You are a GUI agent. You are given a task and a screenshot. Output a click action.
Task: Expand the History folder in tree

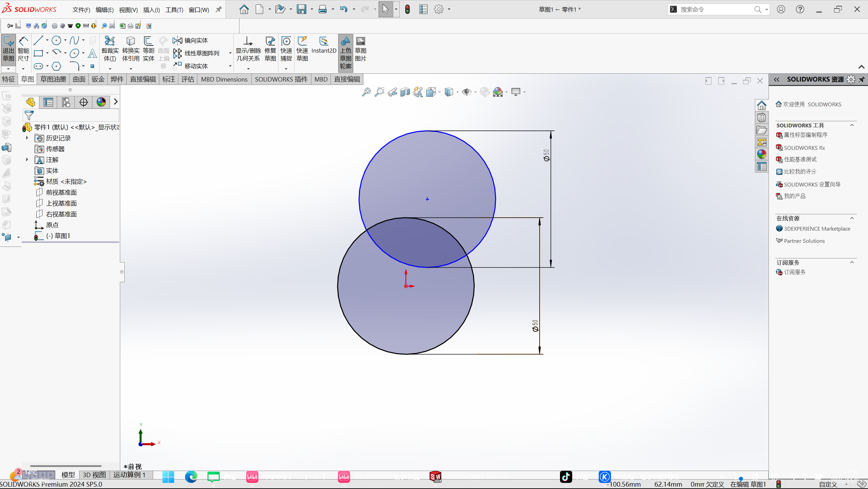(x=27, y=138)
